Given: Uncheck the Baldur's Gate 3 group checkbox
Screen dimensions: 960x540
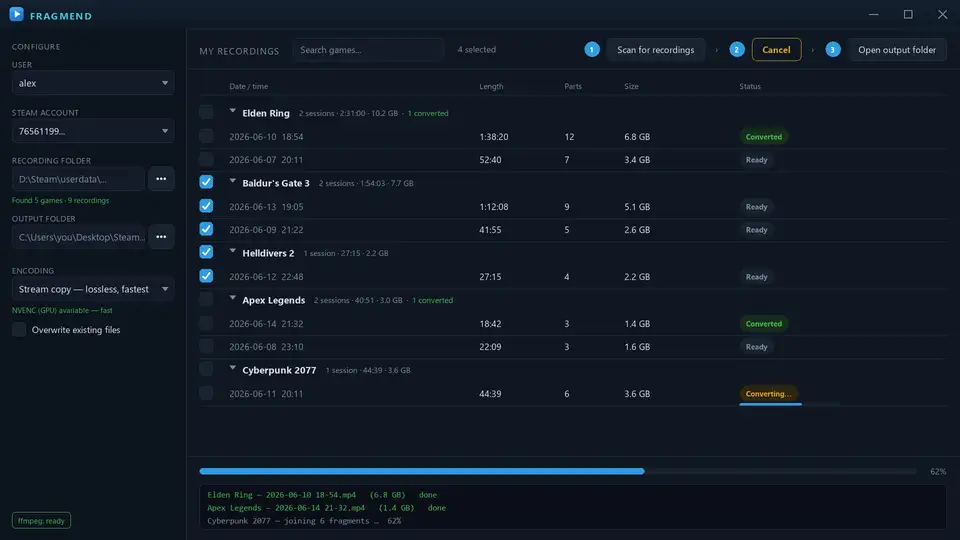Looking at the screenshot, I should click(206, 182).
